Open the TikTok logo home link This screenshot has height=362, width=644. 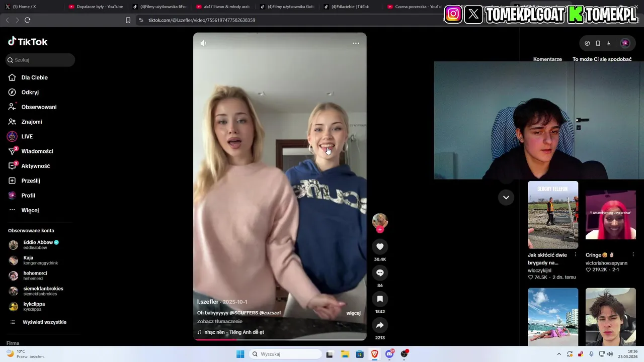[x=28, y=42]
